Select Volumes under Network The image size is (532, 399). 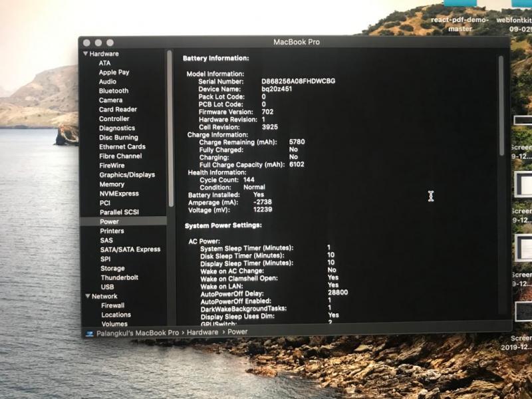click(114, 324)
